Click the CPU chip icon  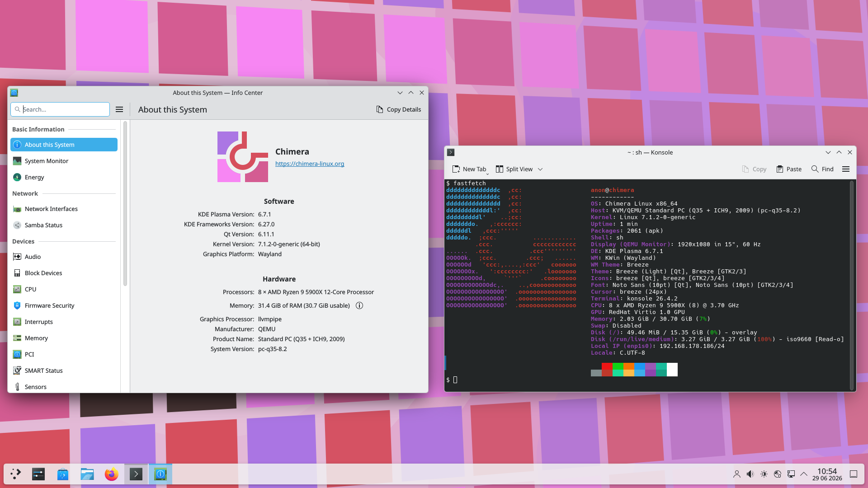coord(17,289)
